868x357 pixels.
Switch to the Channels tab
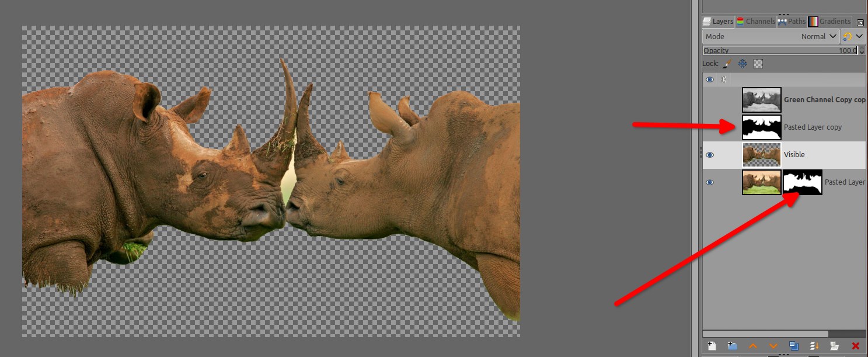(x=756, y=22)
